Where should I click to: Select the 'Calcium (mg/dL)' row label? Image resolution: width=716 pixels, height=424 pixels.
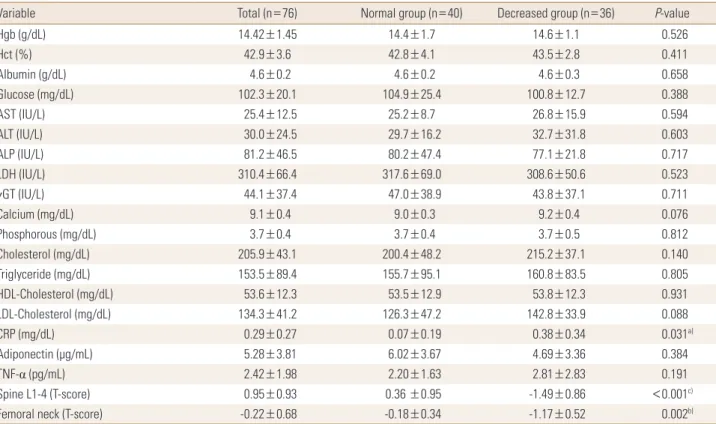(x=37, y=214)
